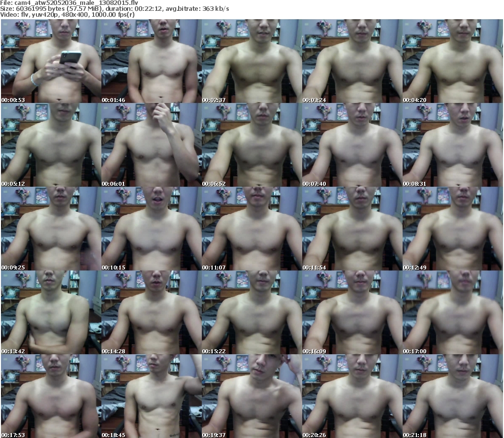Select the thumbnail timestamped 00:14:28

tap(152, 312)
